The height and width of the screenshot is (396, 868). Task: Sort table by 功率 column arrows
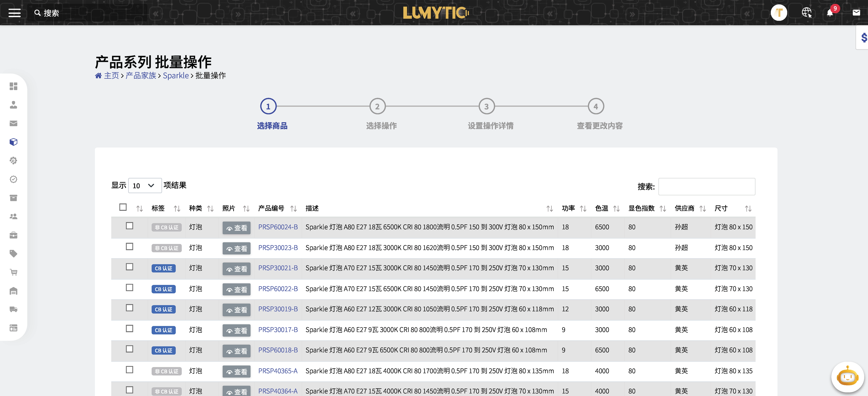(583, 209)
